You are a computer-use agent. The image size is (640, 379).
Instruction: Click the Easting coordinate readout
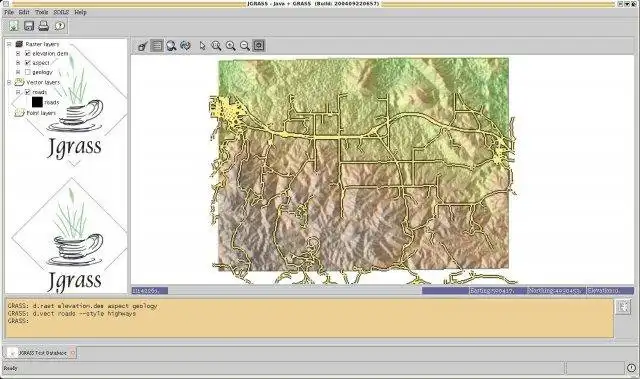[498, 290]
